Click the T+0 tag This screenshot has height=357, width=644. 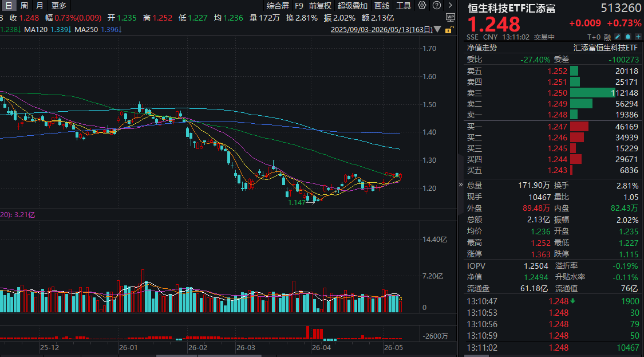(x=594, y=37)
